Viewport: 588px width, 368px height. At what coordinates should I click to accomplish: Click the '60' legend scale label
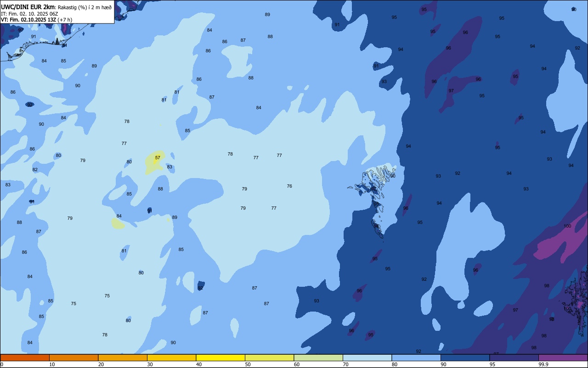(297, 364)
